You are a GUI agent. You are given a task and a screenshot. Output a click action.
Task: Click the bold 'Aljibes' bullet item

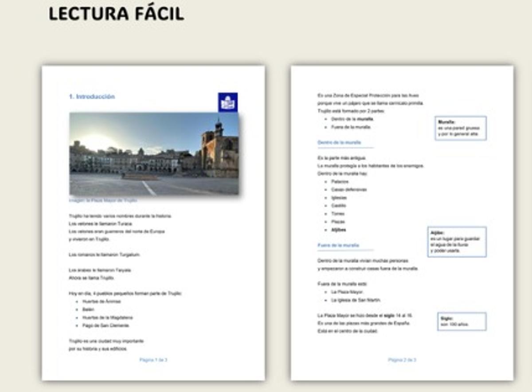pos(339,230)
